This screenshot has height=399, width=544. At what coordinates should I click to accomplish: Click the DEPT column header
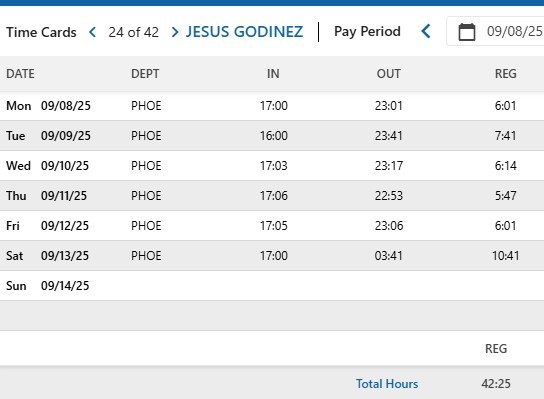pos(145,74)
